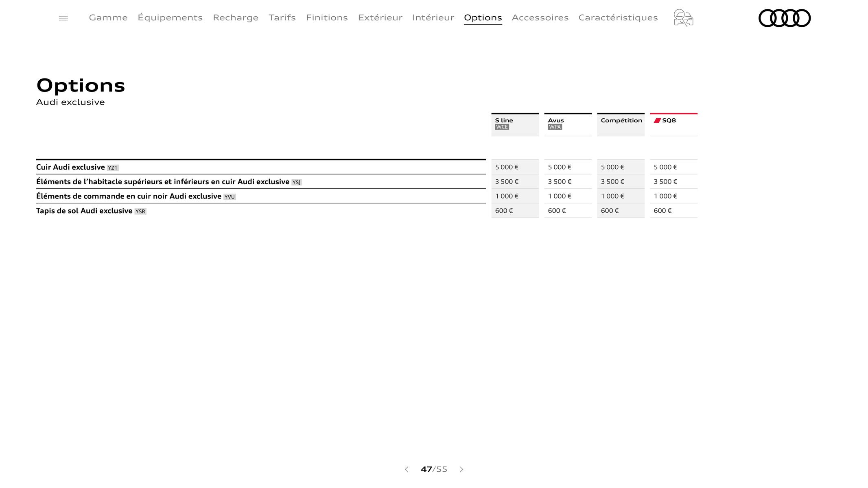Go to previous page arrow
Viewport: 868px width, 488px height.
406,469
